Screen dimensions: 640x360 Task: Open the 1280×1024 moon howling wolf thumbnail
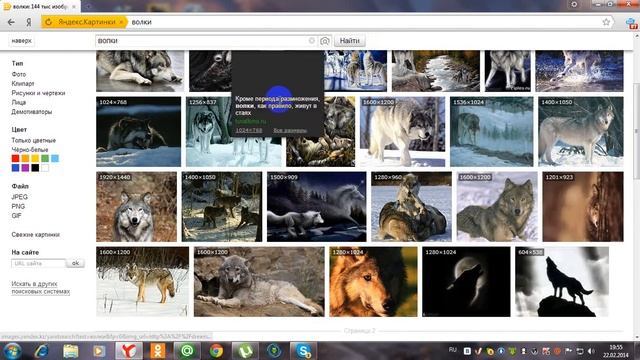tap(466, 282)
